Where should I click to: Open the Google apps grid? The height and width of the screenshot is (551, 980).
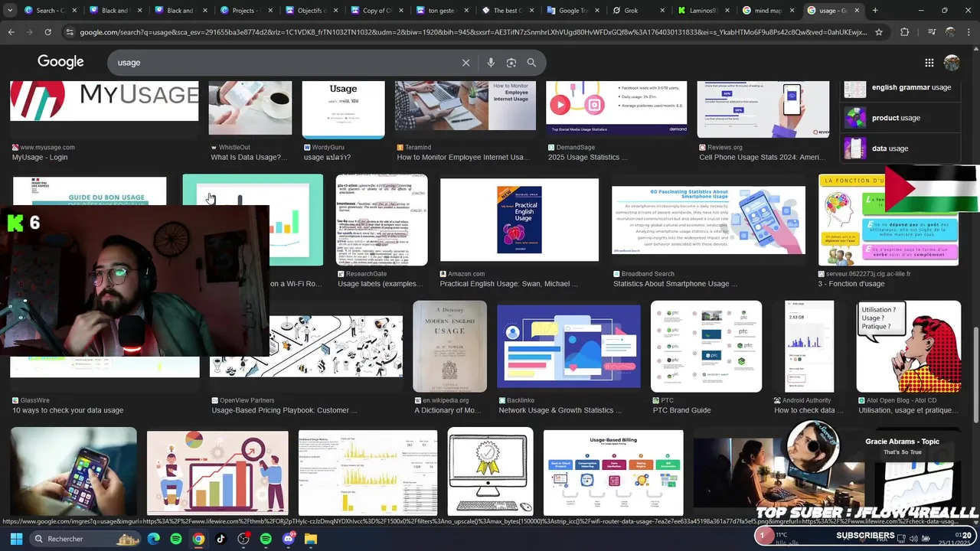[929, 63]
